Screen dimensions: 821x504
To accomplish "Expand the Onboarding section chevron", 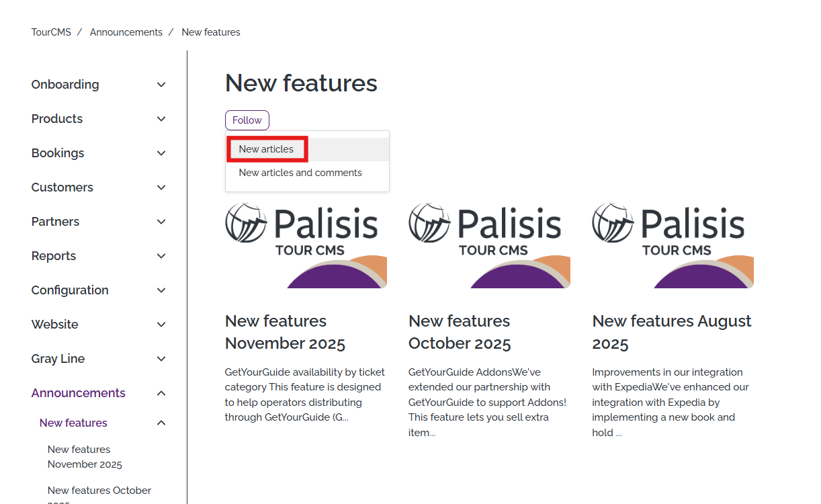I will (x=161, y=85).
